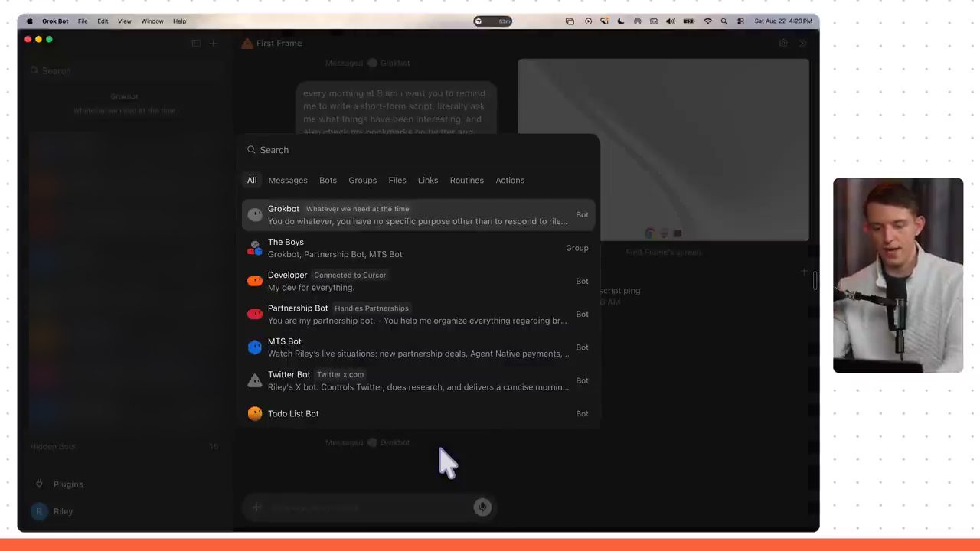Switch to the Actions filter tab
The height and width of the screenshot is (551, 980).
(x=510, y=180)
